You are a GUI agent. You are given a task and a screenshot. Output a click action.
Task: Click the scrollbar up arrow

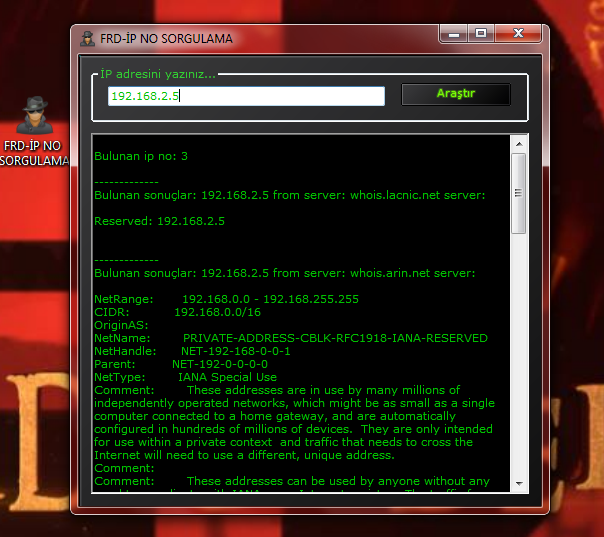click(518, 143)
